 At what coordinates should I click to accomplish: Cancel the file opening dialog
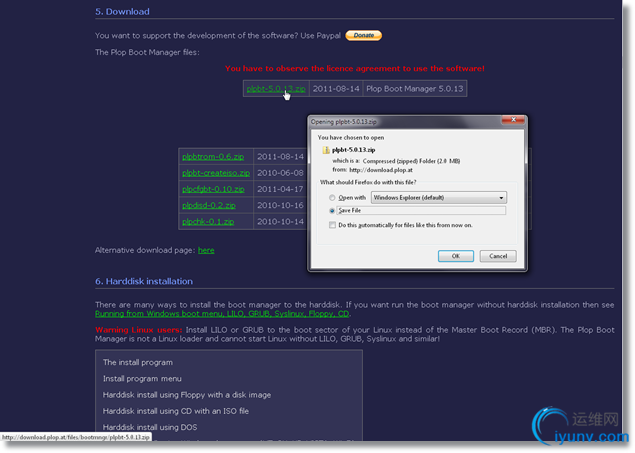coord(498,256)
